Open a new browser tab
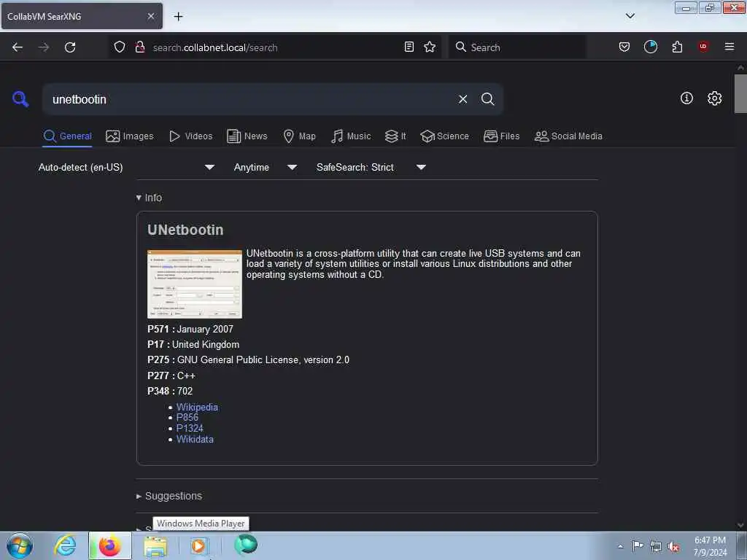The width and height of the screenshot is (747, 560). coord(178,16)
